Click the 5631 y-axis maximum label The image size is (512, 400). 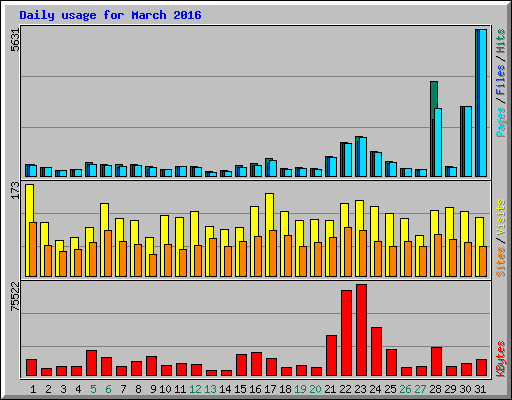tap(15, 40)
